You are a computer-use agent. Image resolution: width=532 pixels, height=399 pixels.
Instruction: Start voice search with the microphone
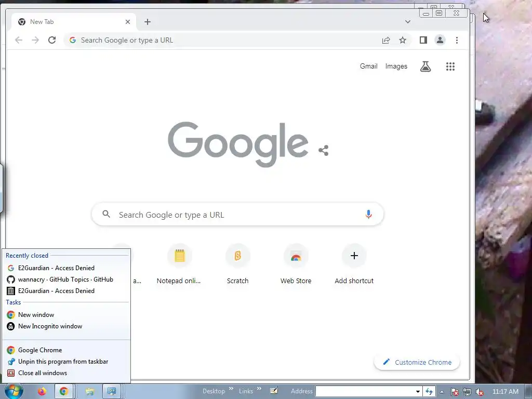click(x=368, y=214)
